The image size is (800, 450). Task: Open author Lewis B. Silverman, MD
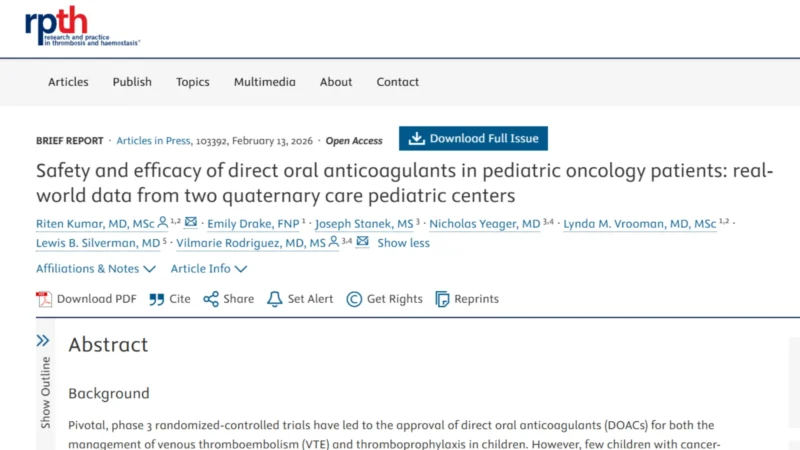(98, 243)
